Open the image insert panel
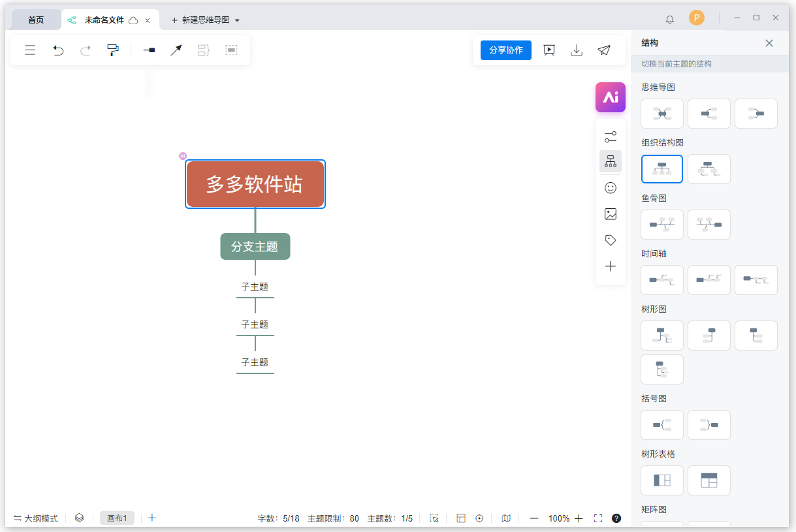The width and height of the screenshot is (796, 532). pyautogui.click(x=611, y=213)
